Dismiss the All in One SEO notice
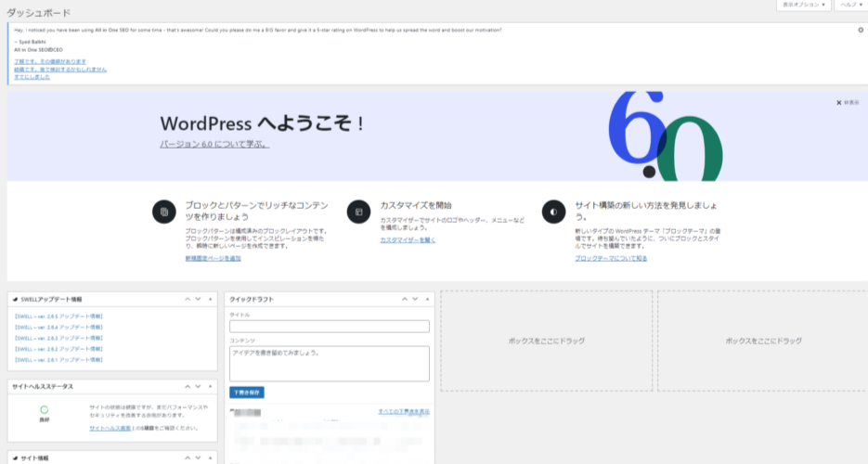This screenshot has height=464, width=868. [861, 31]
